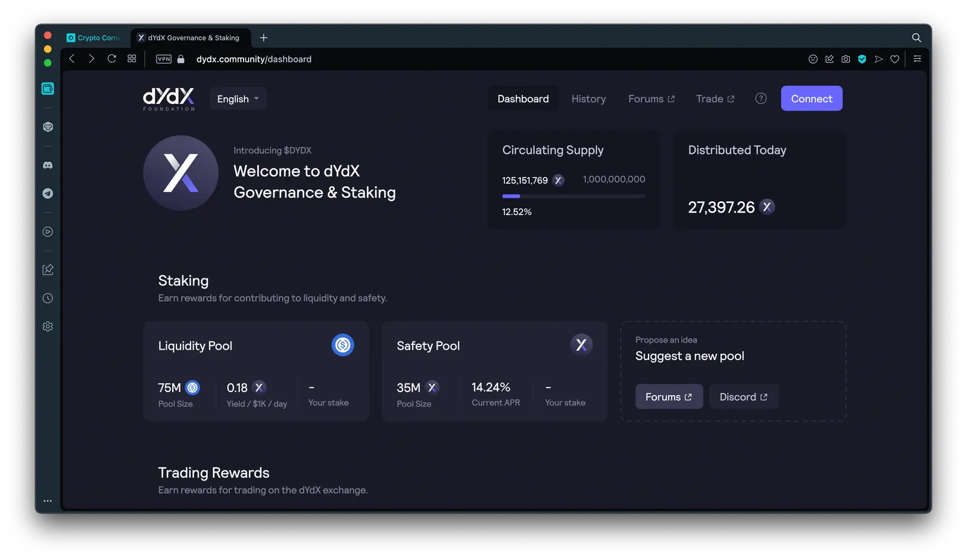
Task: Click the emoji face icon in toolbar
Action: 813,59
